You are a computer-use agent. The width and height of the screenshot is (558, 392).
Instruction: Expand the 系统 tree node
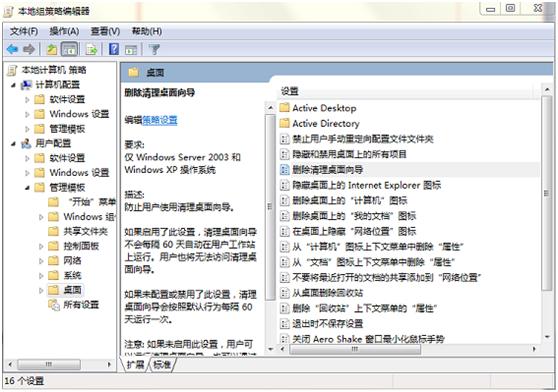pos(41,275)
